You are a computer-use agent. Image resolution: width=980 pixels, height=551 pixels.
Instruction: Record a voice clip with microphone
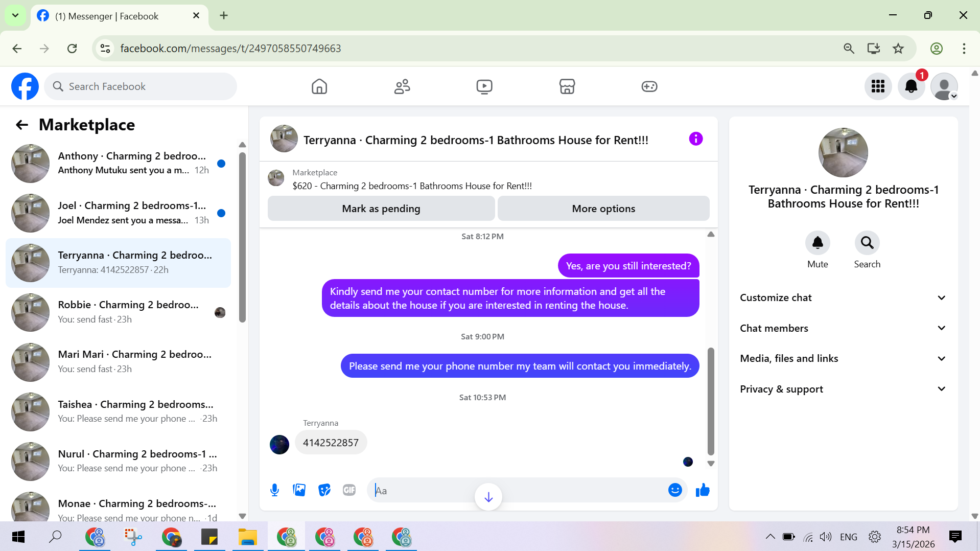click(274, 490)
